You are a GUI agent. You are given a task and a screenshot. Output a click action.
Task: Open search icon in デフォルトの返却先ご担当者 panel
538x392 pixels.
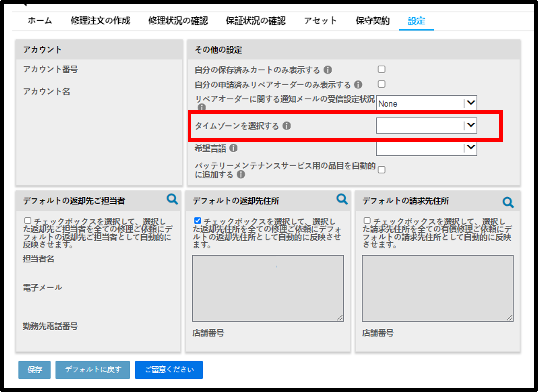point(172,199)
